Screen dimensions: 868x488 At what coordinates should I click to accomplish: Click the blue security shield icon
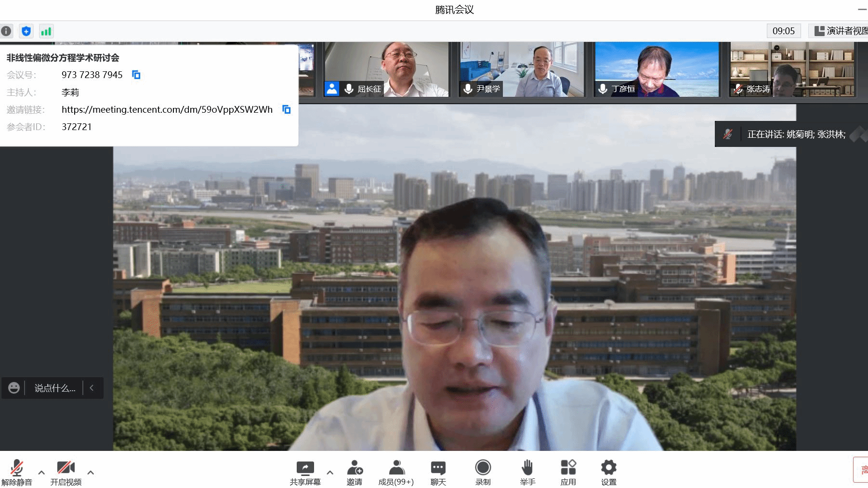(26, 31)
